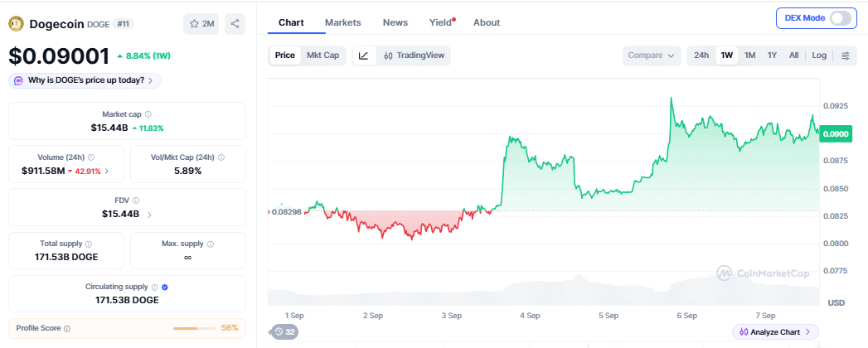The height and width of the screenshot is (348, 868).
Task: Switch to TradingView candlestick view
Action: 414,56
